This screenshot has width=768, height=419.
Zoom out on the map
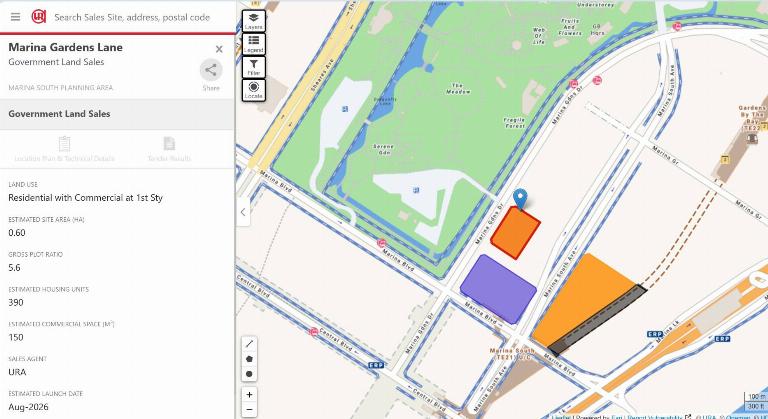[x=249, y=409]
